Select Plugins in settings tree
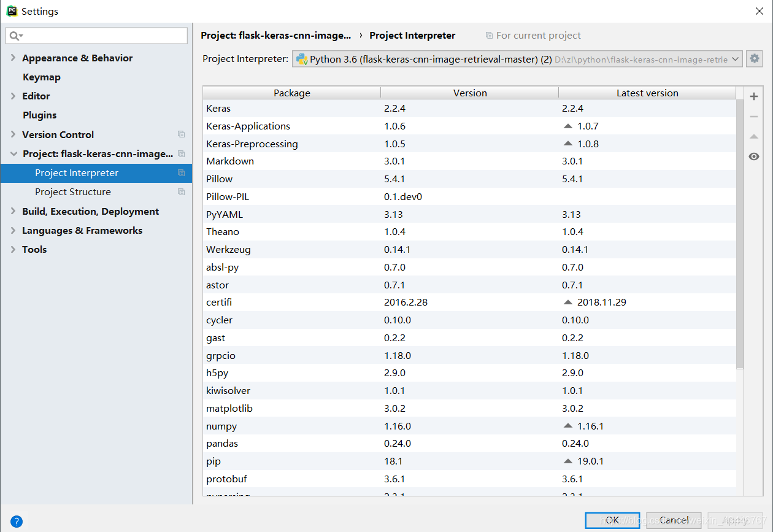773x532 pixels. [39, 115]
